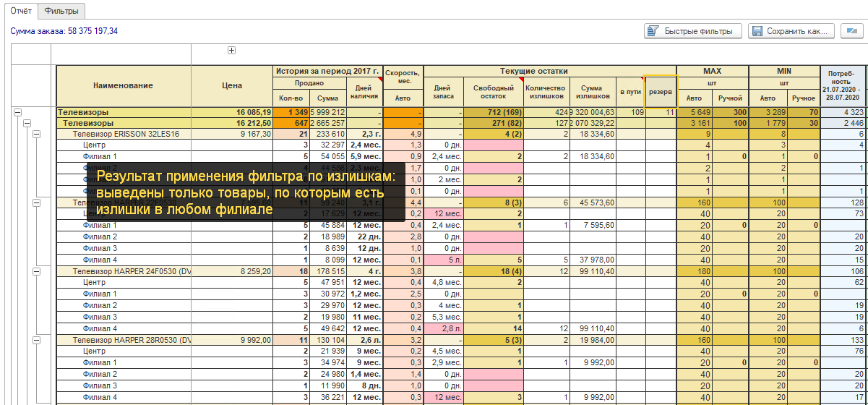Click the MIN group header
The image size is (868, 405).
click(784, 71)
